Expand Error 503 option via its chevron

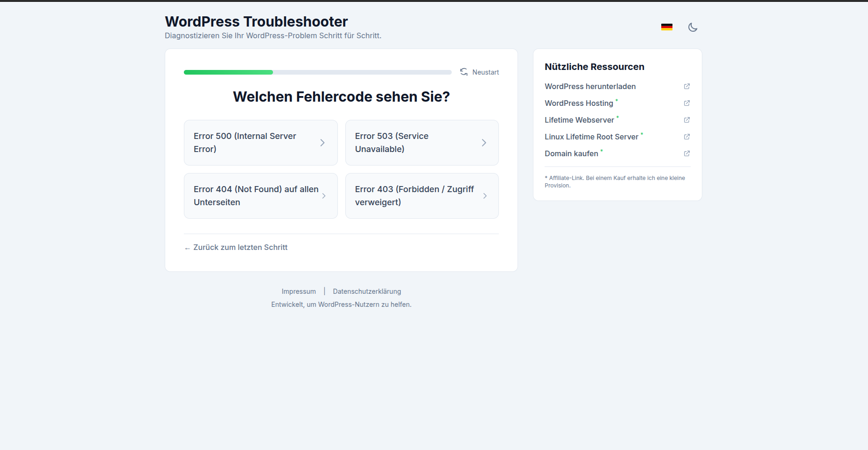[x=484, y=143]
